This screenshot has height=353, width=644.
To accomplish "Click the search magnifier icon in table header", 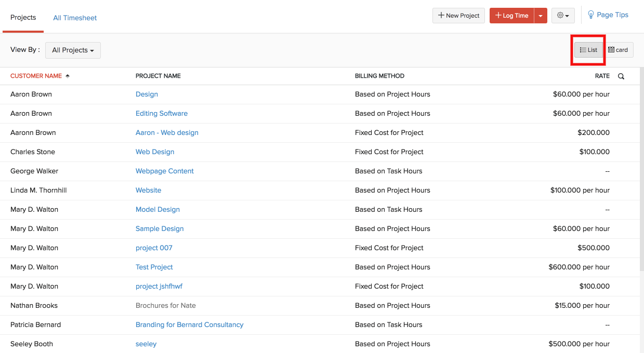I will point(621,76).
